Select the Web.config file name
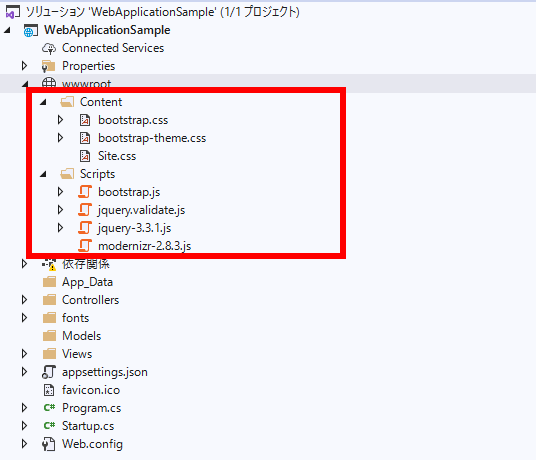 coord(92,444)
